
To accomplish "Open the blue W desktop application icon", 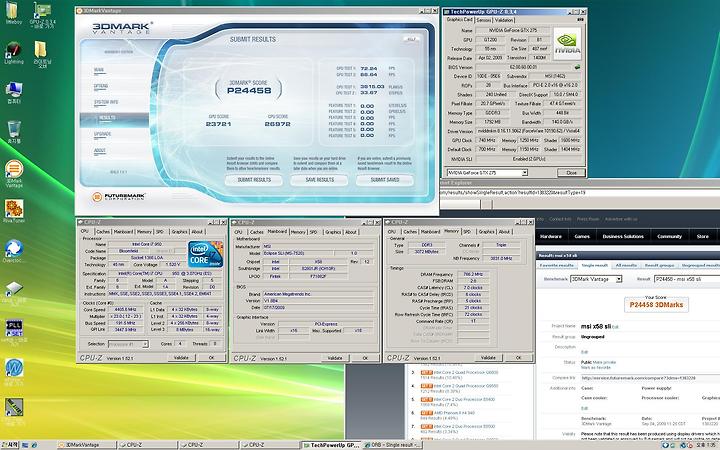I will coord(14,371).
